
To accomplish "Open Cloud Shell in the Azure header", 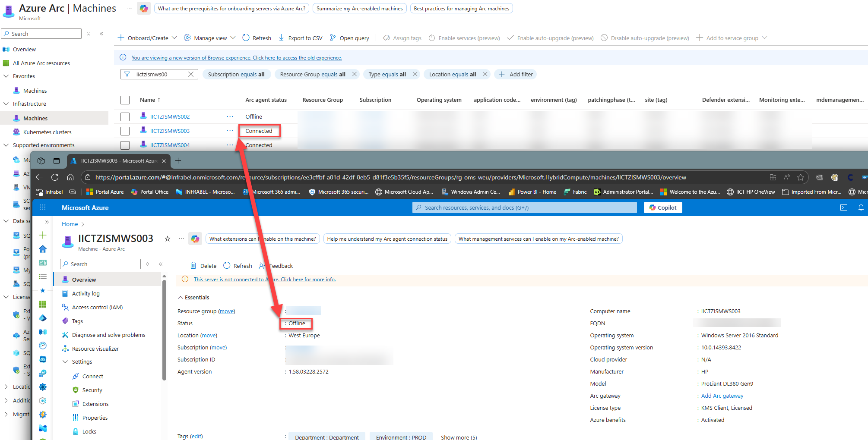I will click(x=843, y=207).
